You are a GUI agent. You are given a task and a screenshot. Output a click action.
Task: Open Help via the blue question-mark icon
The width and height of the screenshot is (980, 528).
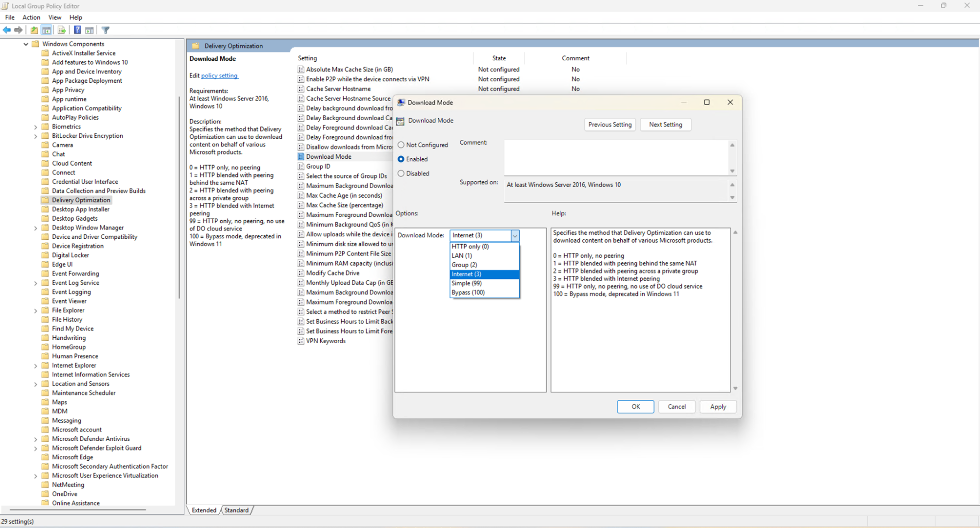point(77,30)
